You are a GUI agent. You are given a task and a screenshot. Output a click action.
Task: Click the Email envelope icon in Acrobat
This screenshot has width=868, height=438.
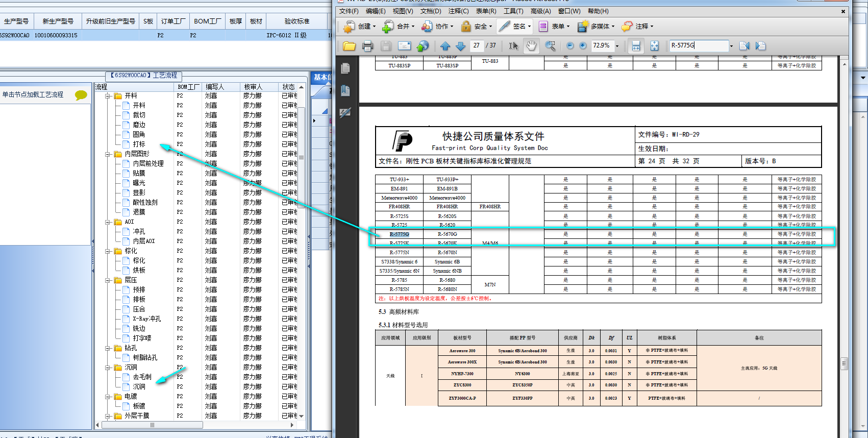click(404, 46)
